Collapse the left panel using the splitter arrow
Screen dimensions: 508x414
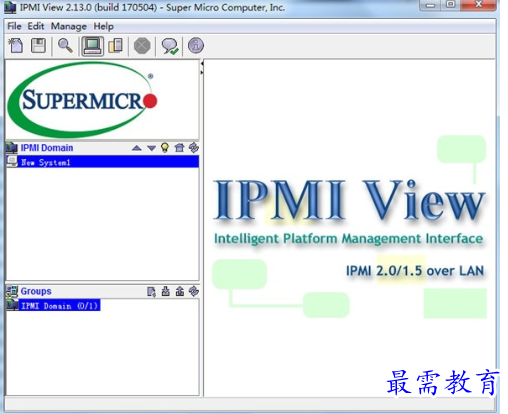coord(202,63)
